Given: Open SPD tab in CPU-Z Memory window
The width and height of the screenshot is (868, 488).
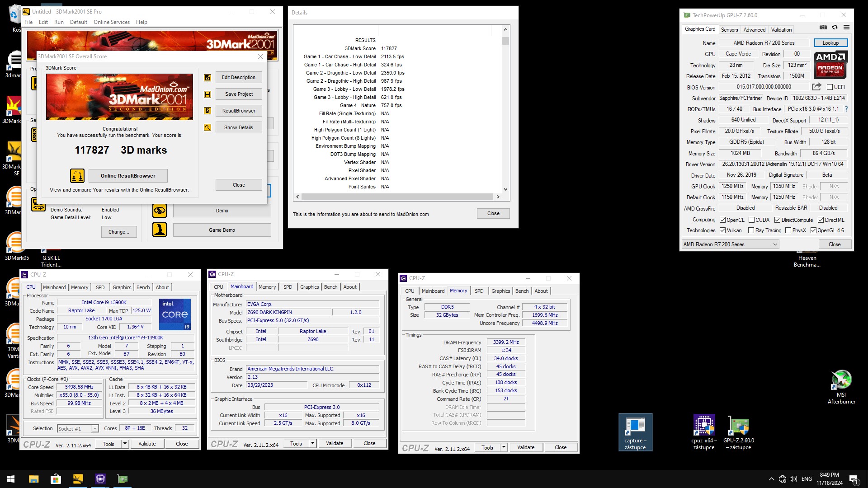Looking at the screenshot, I should [x=479, y=291].
